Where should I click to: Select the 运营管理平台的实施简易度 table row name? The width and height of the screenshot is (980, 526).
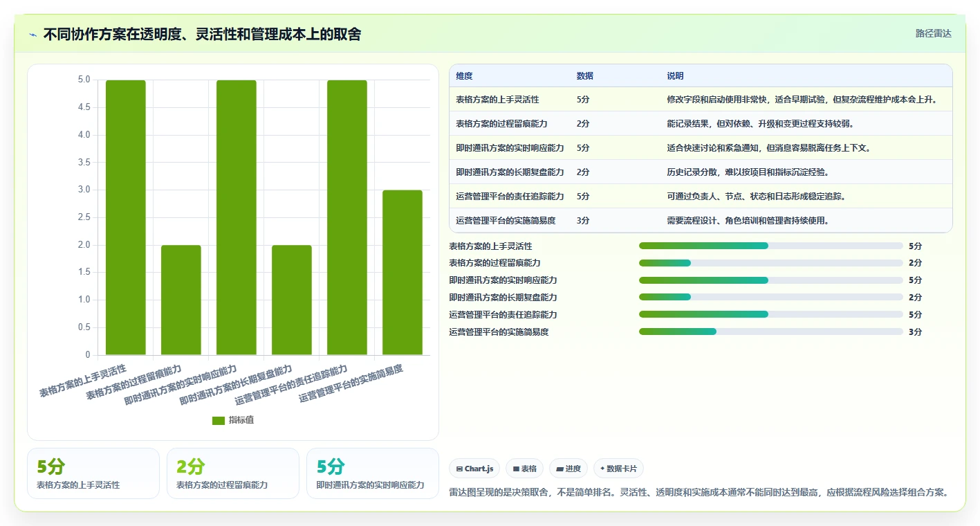pos(506,221)
